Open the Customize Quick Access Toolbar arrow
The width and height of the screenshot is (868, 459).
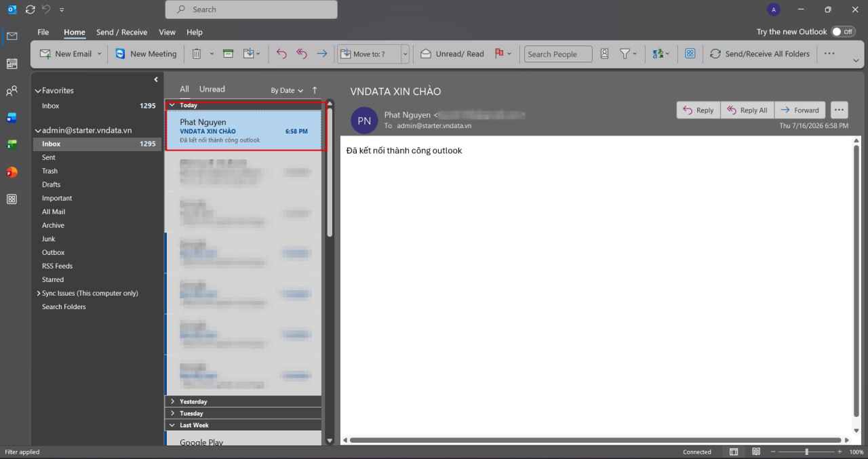pos(62,9)
